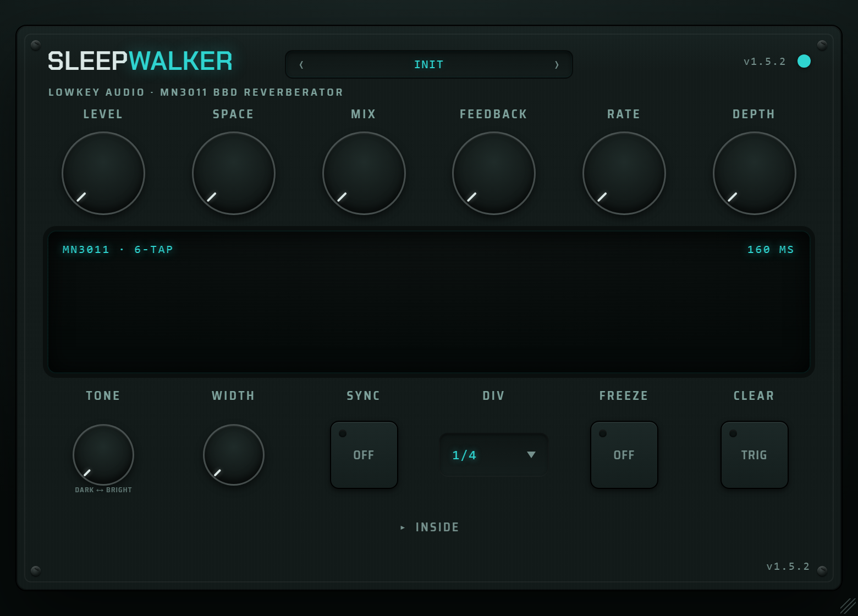This screenshot has width=858, height=616.
Task: Expand the INSIDE section
Action: 430,527
